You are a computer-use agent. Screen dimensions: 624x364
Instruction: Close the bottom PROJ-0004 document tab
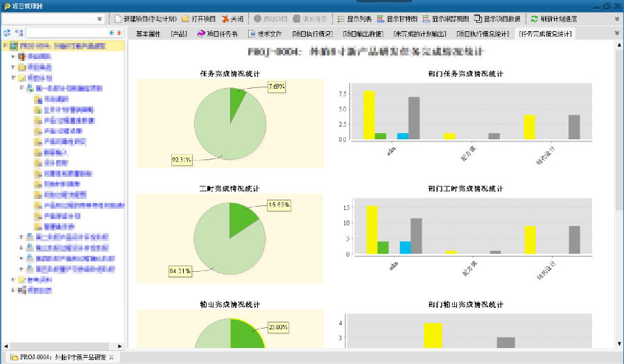[x=112, y=357]
